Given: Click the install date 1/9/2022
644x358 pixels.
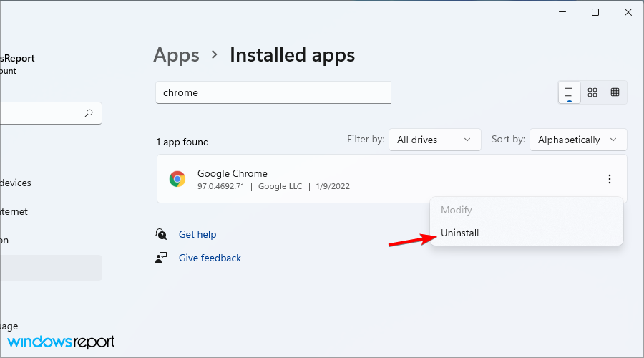Looking at the screenshot, I should coord(333,186).
